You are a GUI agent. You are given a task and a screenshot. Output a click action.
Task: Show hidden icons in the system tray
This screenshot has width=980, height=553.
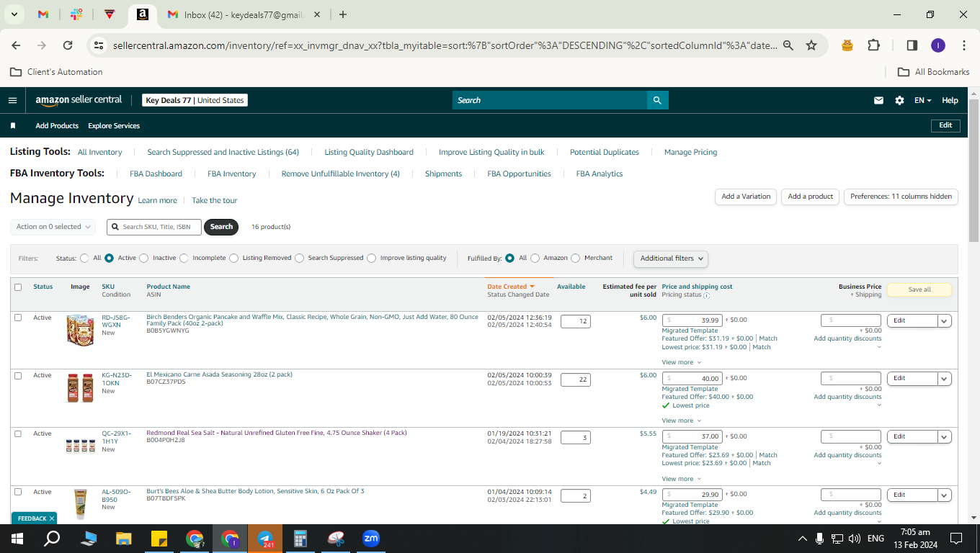pyautogui.click(x=803, y=539)
